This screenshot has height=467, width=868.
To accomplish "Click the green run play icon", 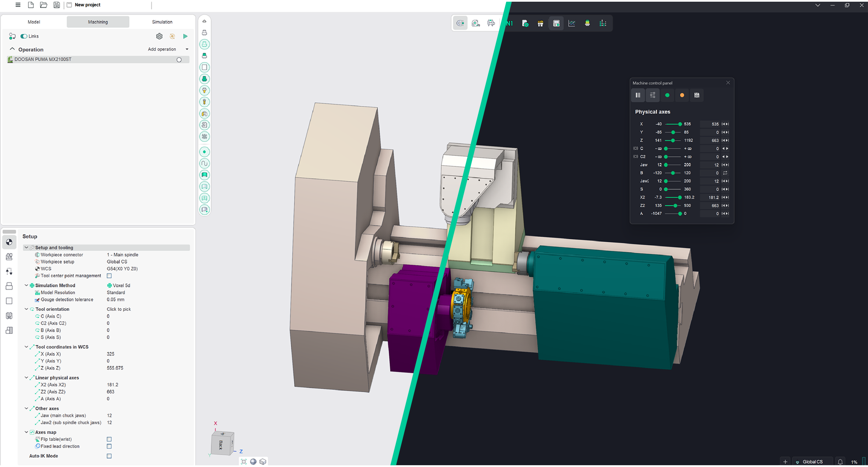I will coord(185,36).
